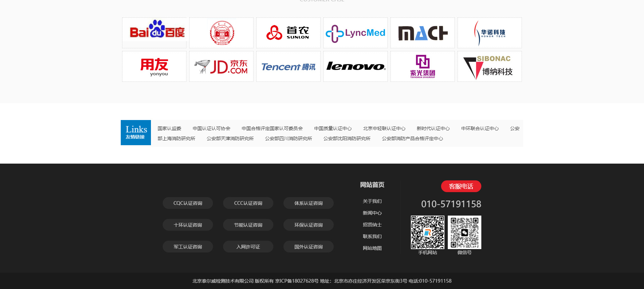Click the 手机网站 QR code image
The image size is (644, 289).
[x=428, y=232]
